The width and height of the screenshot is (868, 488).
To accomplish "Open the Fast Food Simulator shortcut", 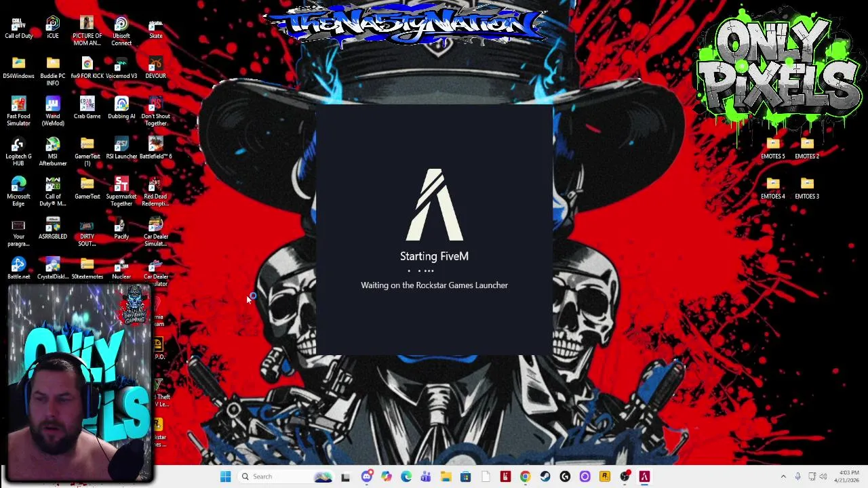I will tap(18, 111).
